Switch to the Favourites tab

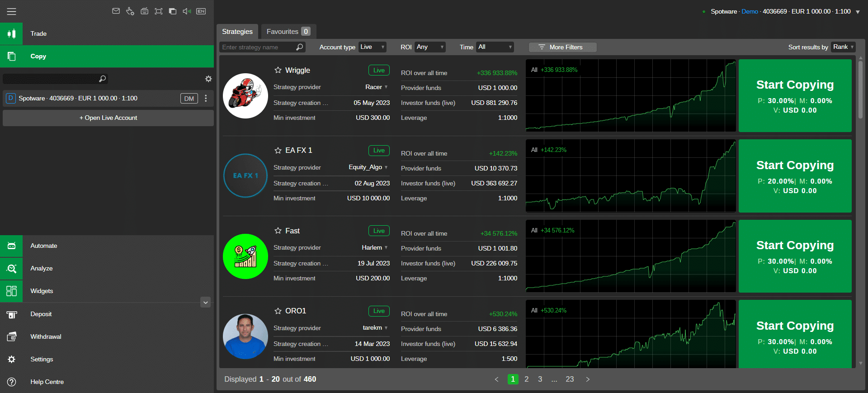pos(288,32)
